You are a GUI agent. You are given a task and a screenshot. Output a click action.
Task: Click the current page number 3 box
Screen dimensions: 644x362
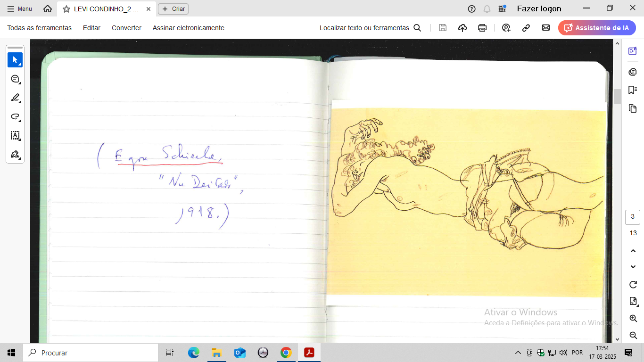[633, 217]
